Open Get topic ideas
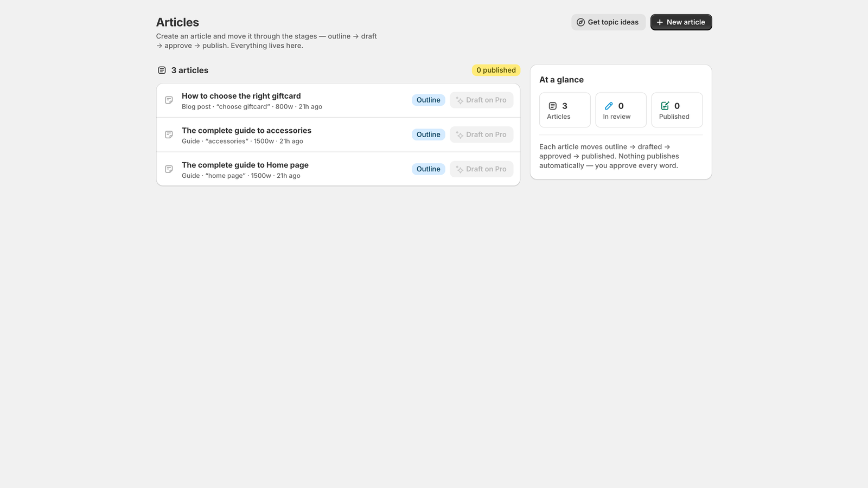The image size is (868, 488). click(x=608, y=22)
